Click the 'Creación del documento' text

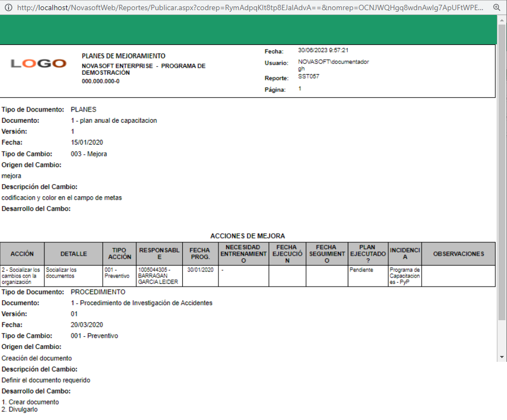[36, 358]
